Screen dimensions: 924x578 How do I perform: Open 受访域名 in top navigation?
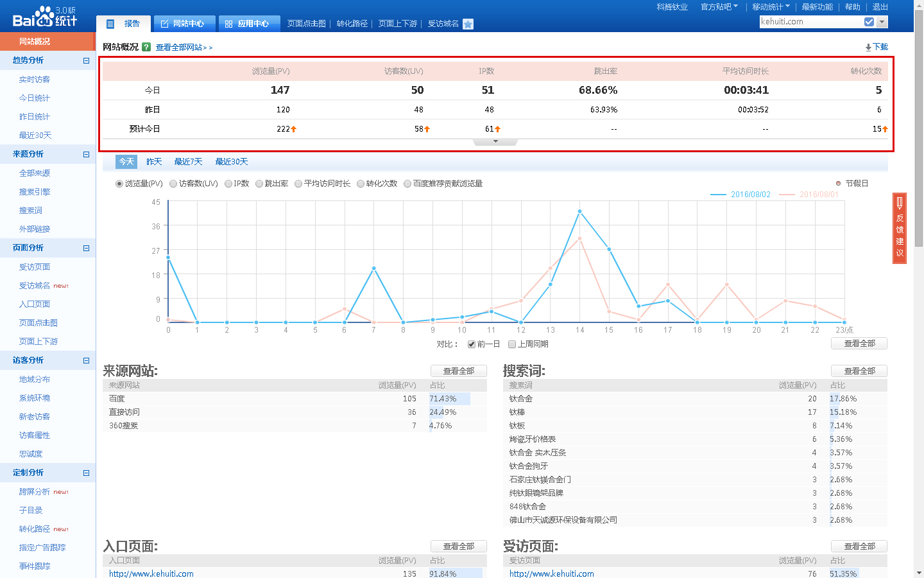click(x=443, y=24)
